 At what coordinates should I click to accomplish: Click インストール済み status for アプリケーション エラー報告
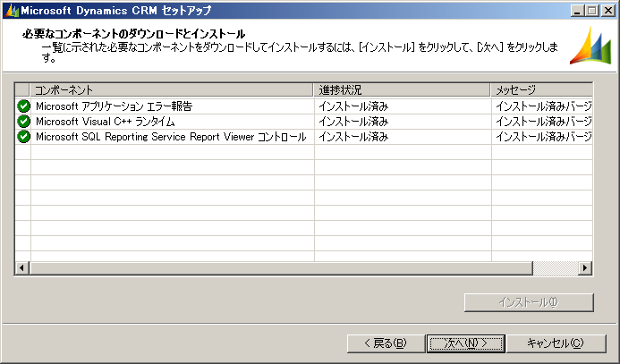353,106
